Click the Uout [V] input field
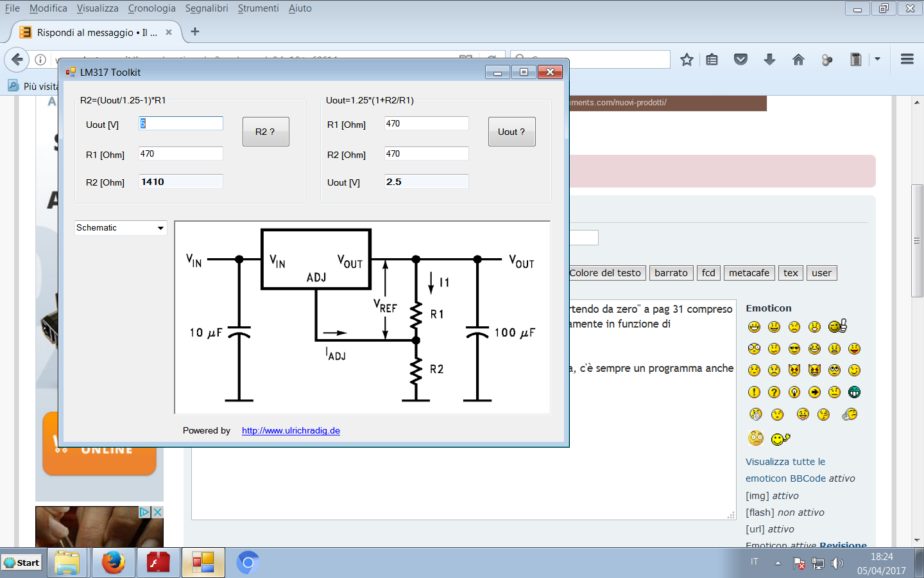The height and width of the screenshot is (578, 924). (x=181, y=123)
